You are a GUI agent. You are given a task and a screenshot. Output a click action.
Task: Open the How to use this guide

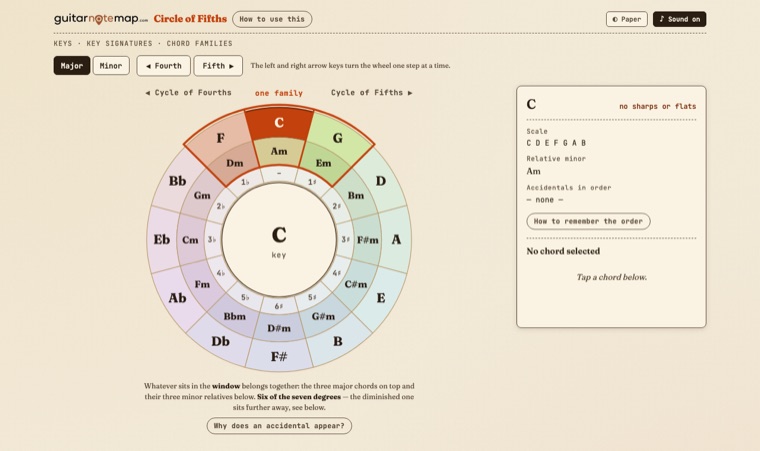272,19
